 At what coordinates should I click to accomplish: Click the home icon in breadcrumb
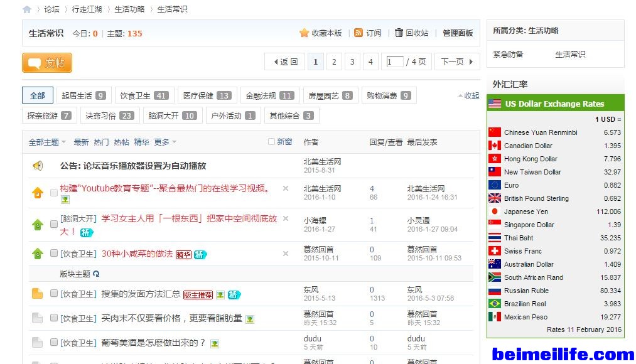[x=27, y=9]
